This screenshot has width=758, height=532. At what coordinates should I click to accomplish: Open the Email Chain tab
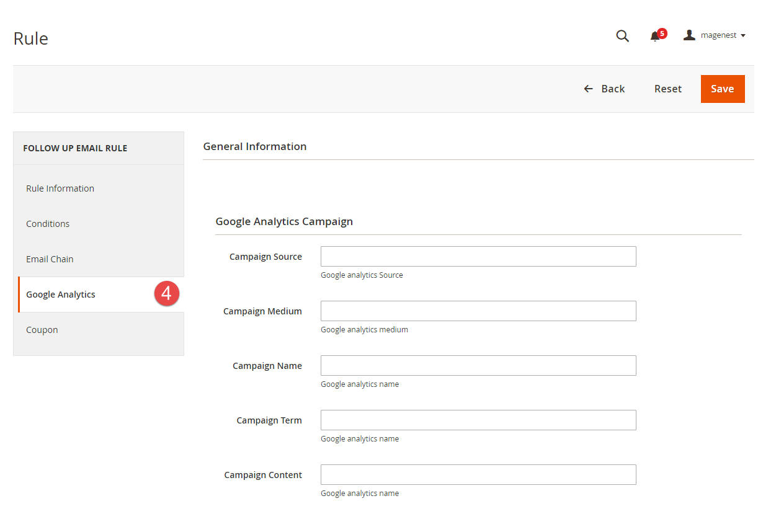tap(50, 259)
